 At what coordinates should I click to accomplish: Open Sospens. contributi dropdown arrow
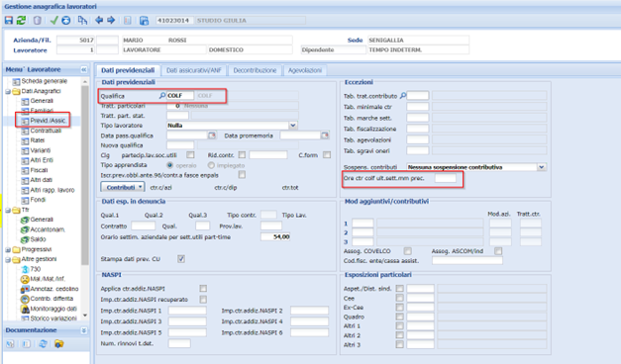point(542,167)
